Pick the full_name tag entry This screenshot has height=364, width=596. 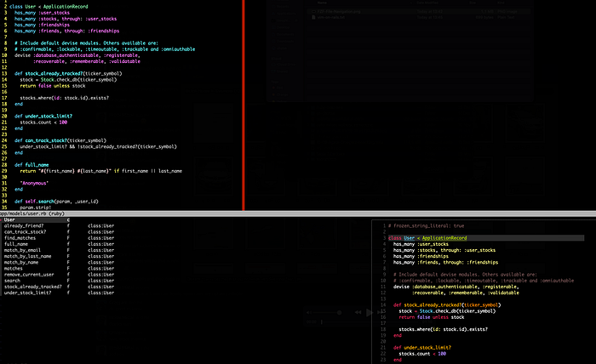click(x=16, y=244)
